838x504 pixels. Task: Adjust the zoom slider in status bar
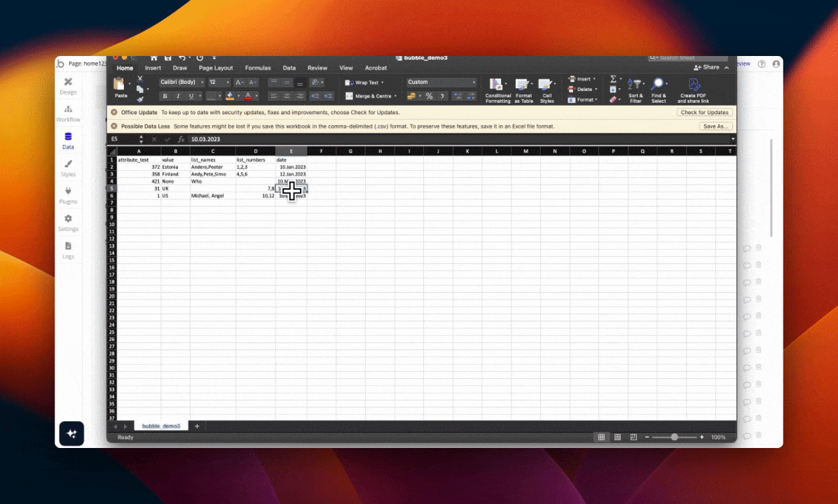(x=674, y=437)
